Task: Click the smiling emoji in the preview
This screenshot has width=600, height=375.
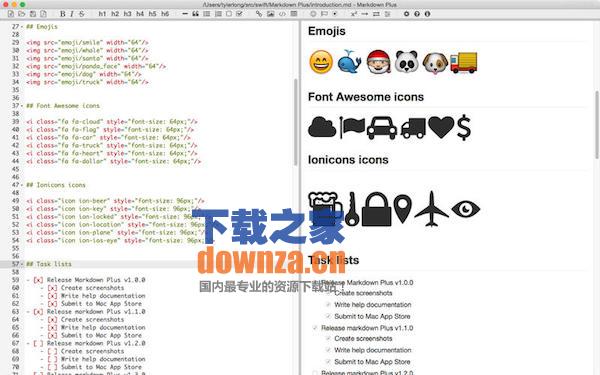Action: 321,62
